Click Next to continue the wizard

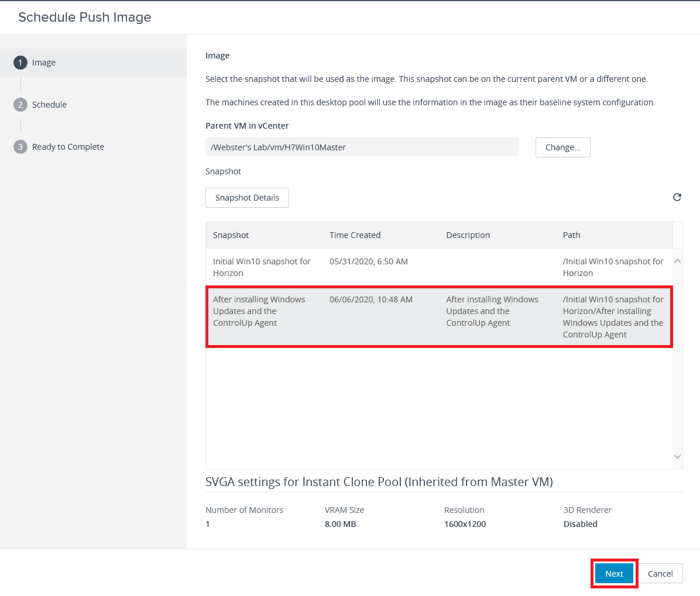point(614,574)
